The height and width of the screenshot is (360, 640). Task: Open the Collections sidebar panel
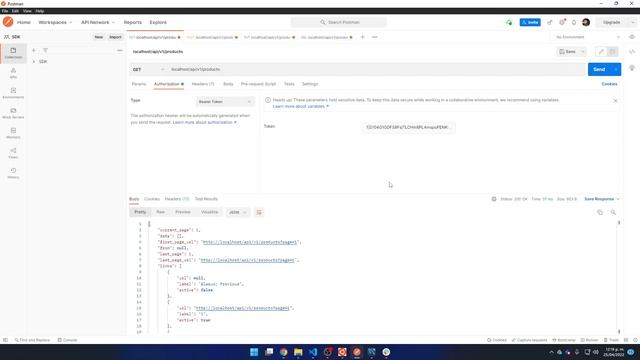click(x=13, y=53)
